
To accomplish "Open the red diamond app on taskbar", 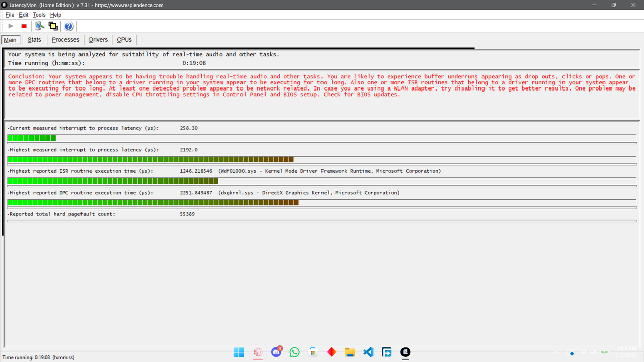I will [x=332, y=352].
